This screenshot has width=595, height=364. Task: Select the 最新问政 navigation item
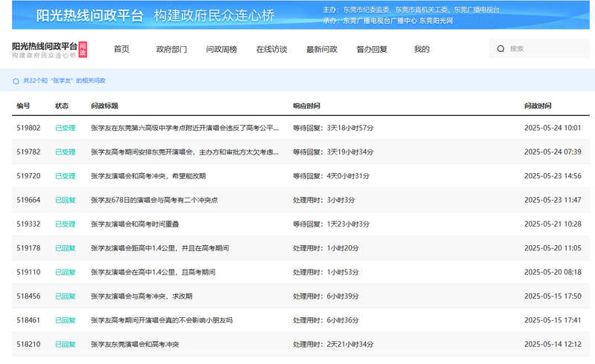(x=322, y=49)
